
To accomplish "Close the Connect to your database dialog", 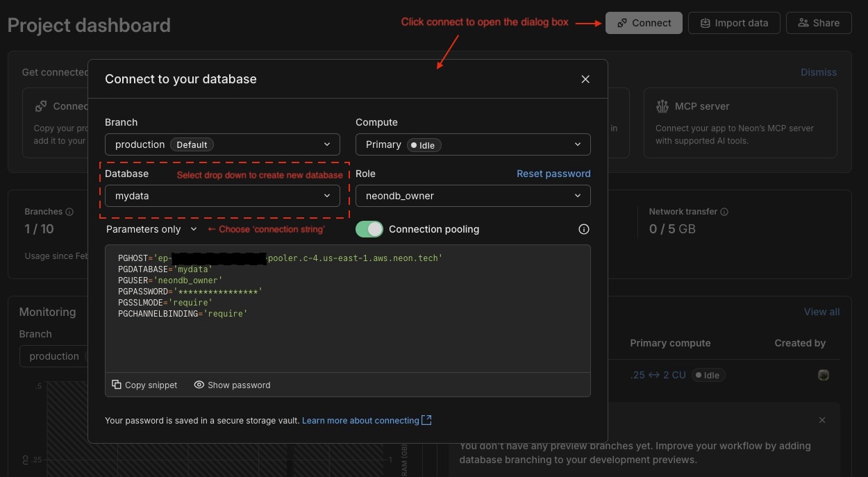I will [x=585, y=79].
